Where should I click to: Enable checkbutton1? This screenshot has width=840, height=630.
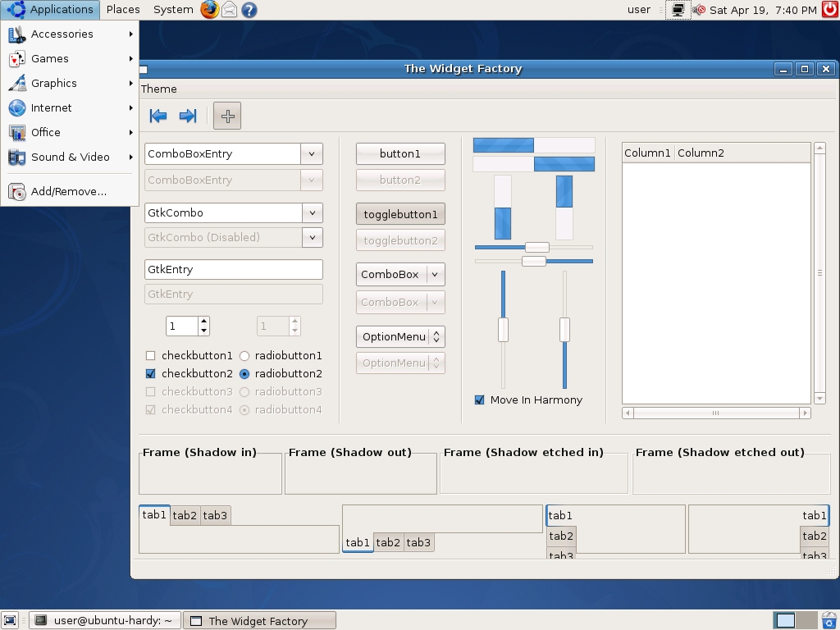click(151, 356)
